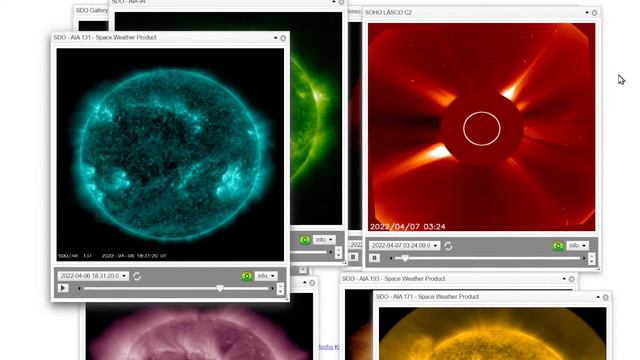This screenshot has height=360, width=640.
Task: Close the AIA 131 window
Action: point(283,38)
